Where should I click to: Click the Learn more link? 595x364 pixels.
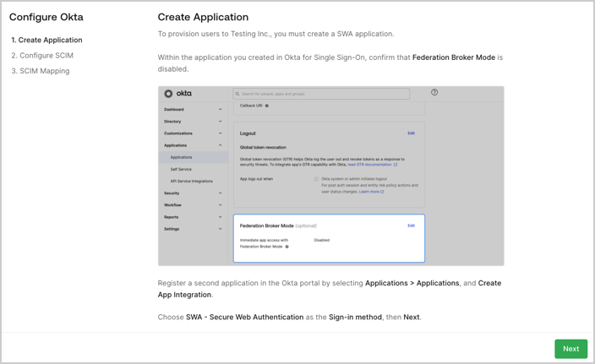point(368,192)
